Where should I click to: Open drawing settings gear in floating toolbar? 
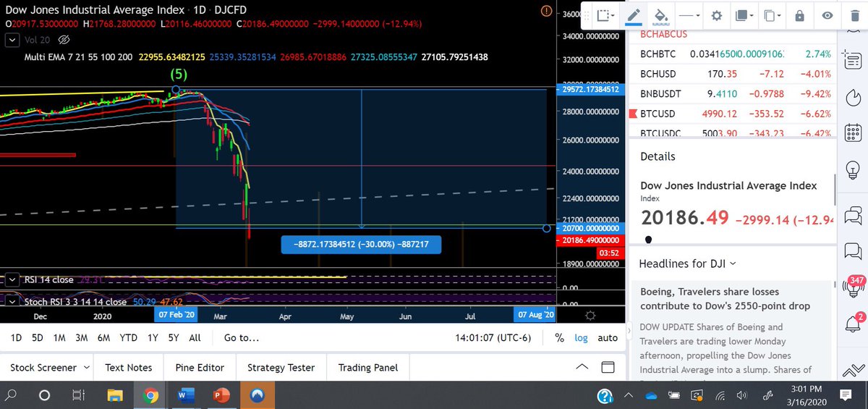[x=716, y=15]
